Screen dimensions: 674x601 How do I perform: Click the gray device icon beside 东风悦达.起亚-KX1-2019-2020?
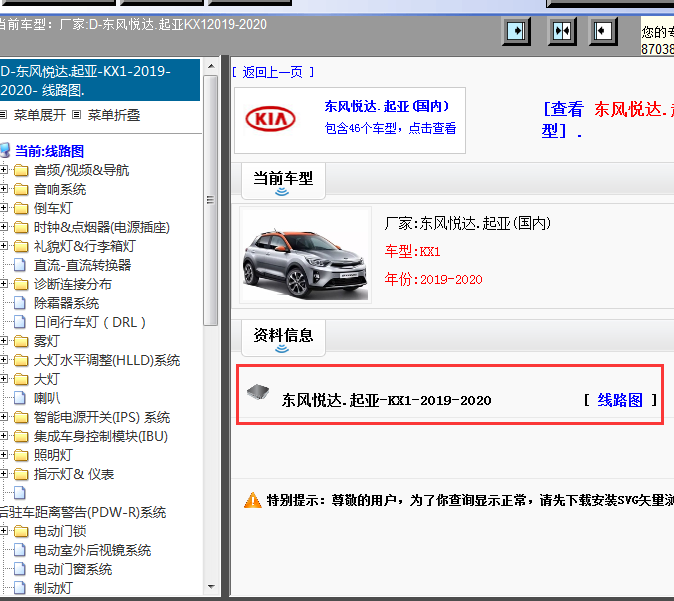coord(258,392)
